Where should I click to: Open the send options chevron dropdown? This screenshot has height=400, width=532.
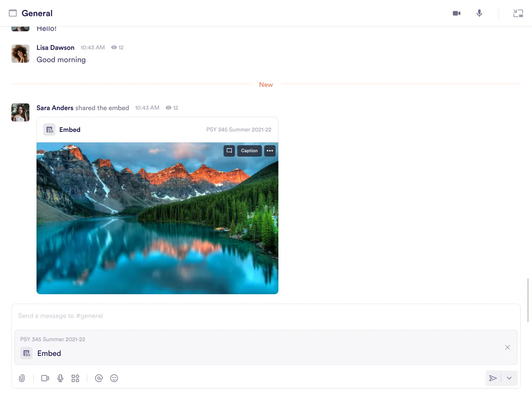(509, 378)
